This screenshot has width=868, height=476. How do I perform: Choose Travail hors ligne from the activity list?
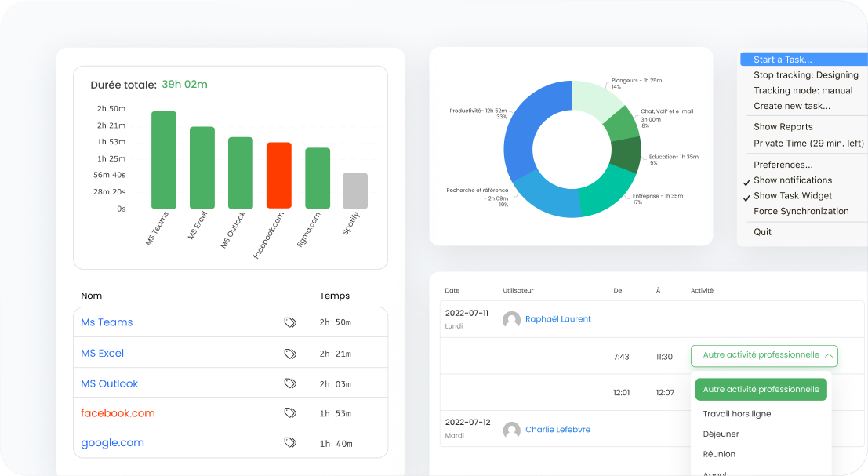point(737,414)
